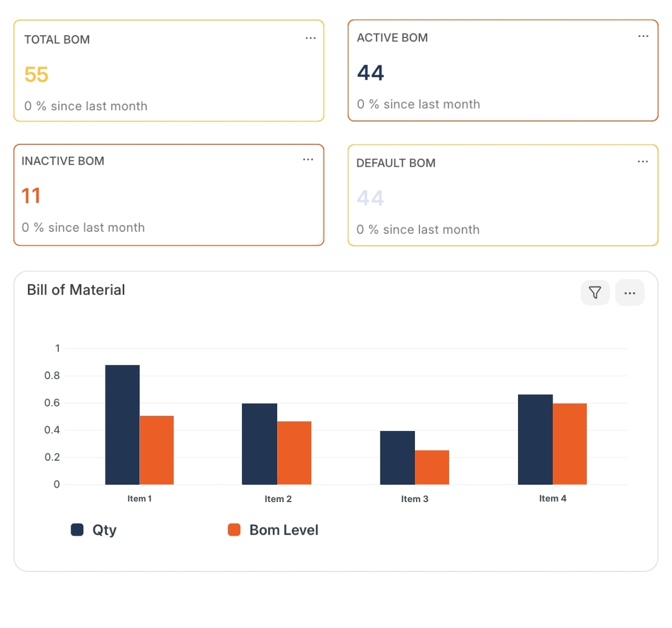The image size is (672, 628).
Task: Click the chart filter funnel icon
Action: [x=595, y=293]
